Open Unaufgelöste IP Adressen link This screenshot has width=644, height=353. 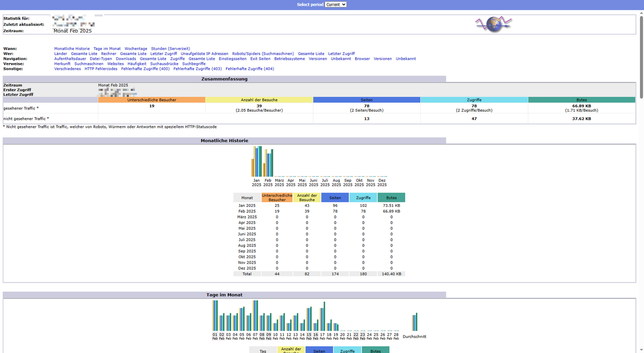click(204, 54)
